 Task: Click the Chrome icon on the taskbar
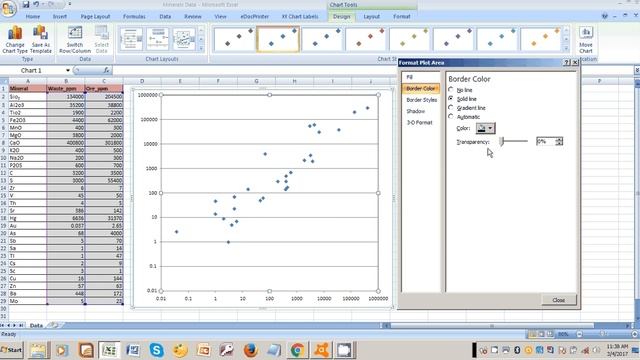click(298, 350)
